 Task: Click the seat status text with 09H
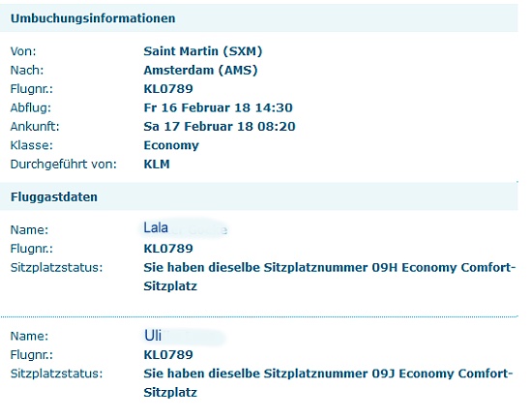click(329, 277)
